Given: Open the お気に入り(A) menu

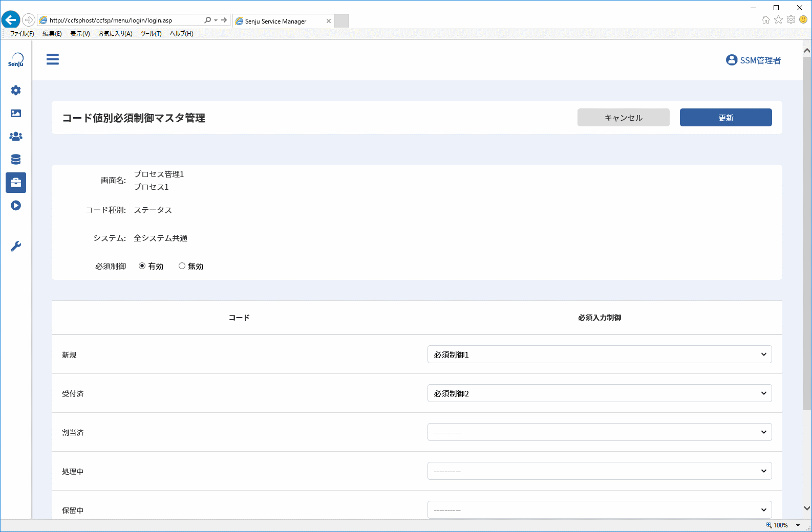Looking at the screenshot, I should click(x=115, y=34).
